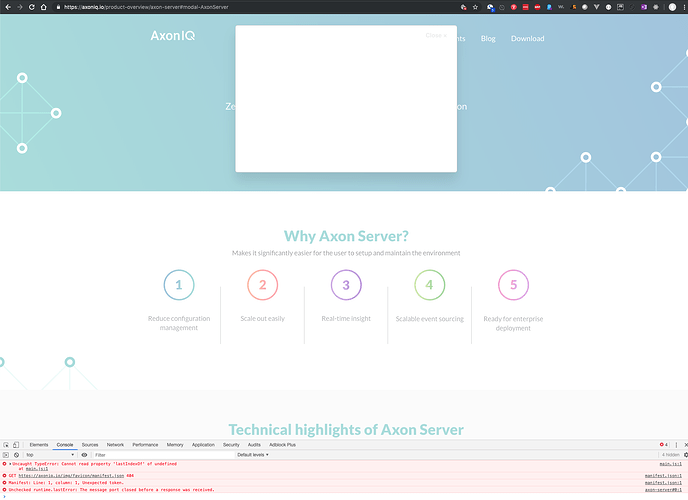
Task: Click the AxonIQ logo
Action: pos(172,36)
